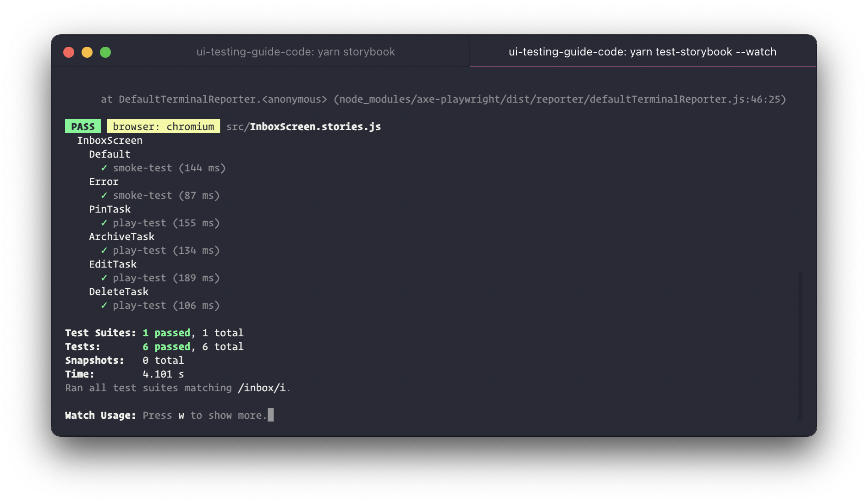Click the InboxScreen.stories.js file path

[303, 126]
